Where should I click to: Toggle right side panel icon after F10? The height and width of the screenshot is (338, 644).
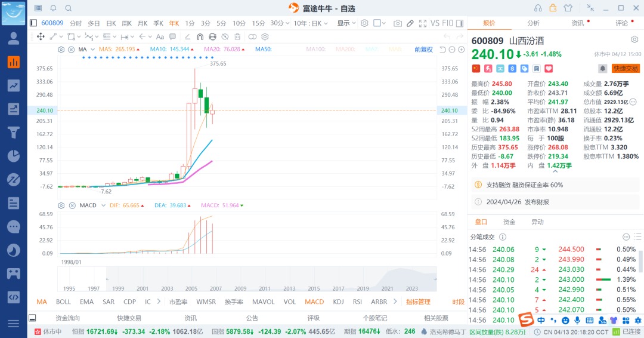click(x=460, y=23)
